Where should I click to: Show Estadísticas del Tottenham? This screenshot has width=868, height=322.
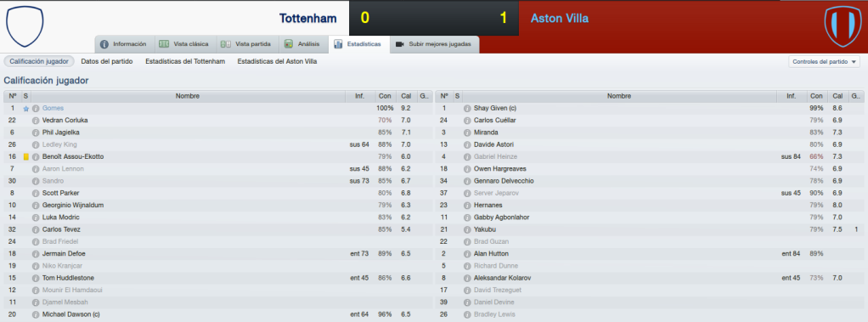pyautogui.click(x=185, y=61)
